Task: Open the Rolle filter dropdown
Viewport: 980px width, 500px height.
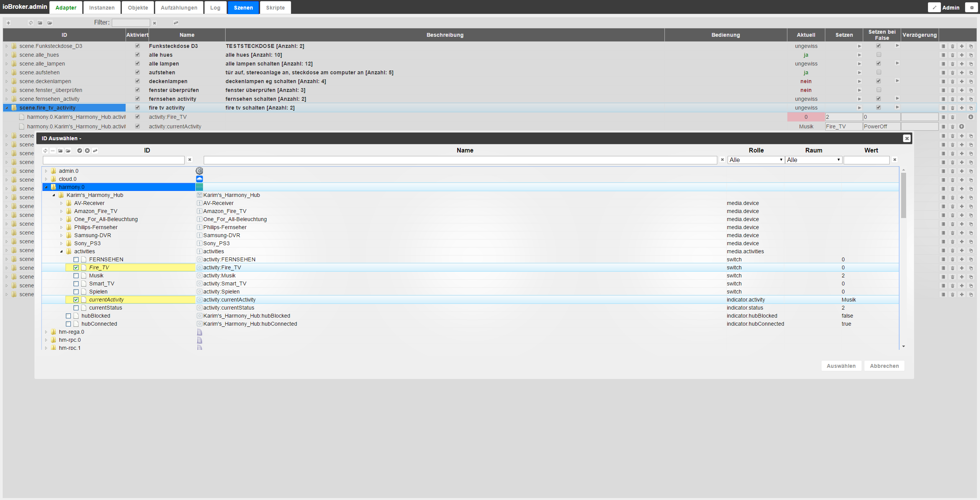Action: coord(756,160)
